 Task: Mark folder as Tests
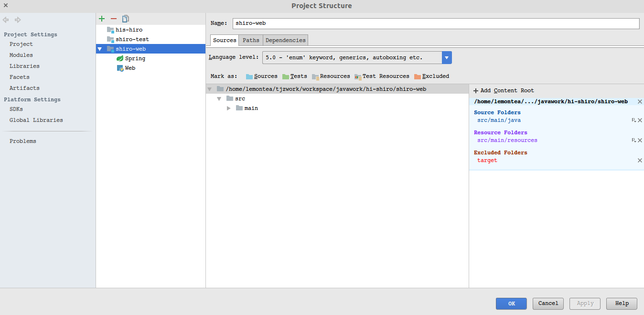[294, 76]
